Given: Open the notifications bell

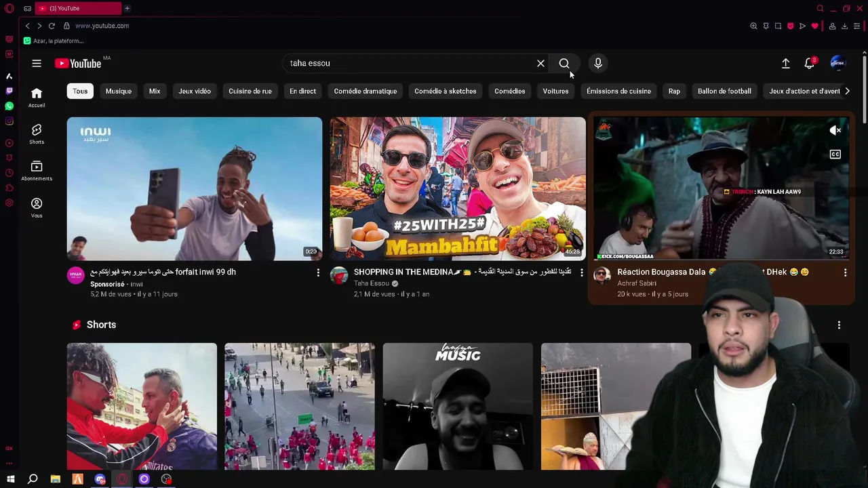Looking at the screenshot, I should pyautogui.click(x=809, y=63).
